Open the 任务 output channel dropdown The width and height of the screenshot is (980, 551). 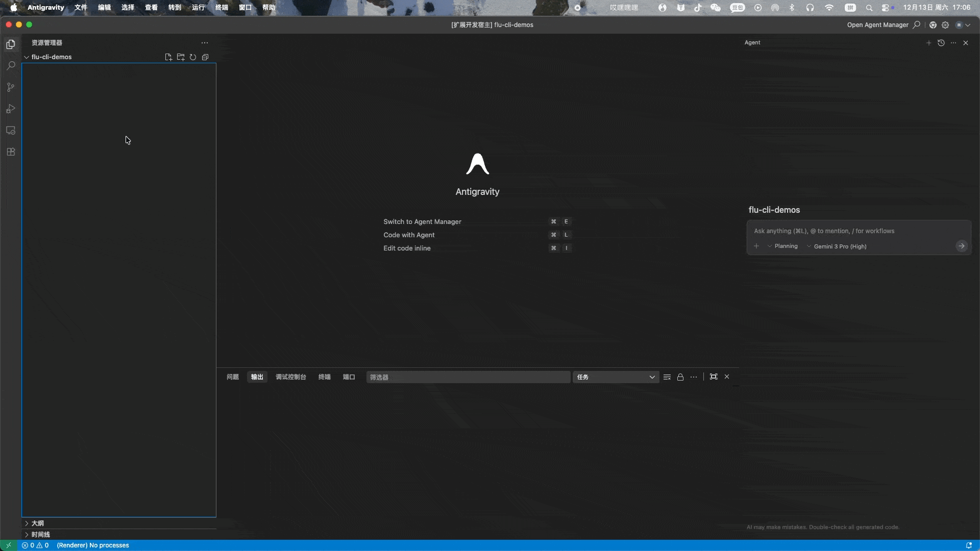(x=616, y=377)
